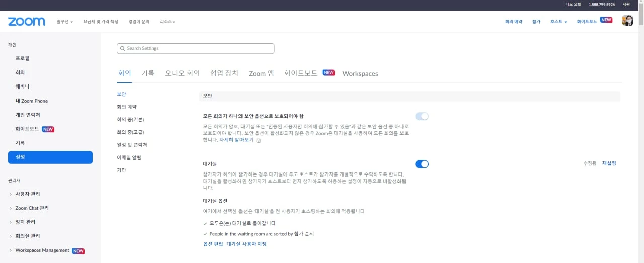The height and width of the screenshot is (263, 644).
Task: Open 웨비나 in the sidebar
Action: pyautogui.click(x=23, y=87)
